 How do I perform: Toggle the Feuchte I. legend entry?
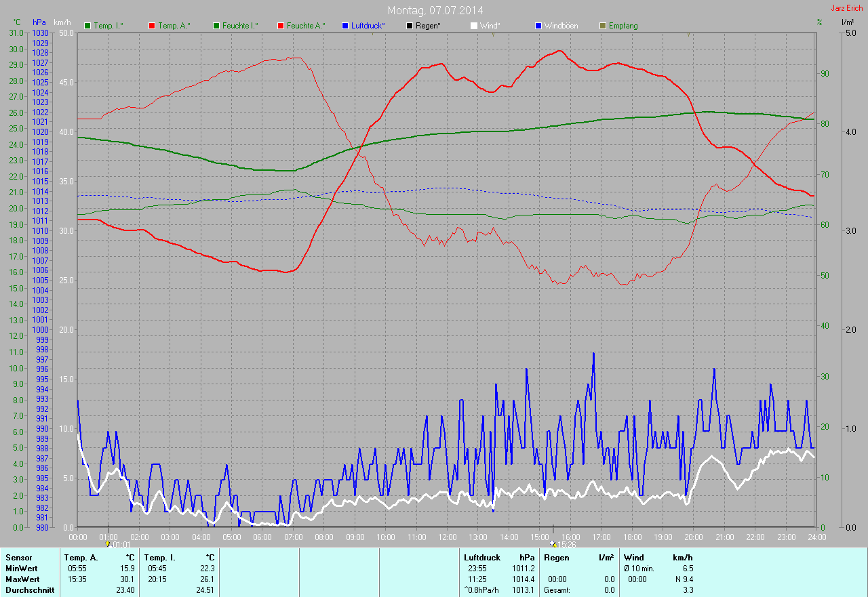tap(236, 26)
